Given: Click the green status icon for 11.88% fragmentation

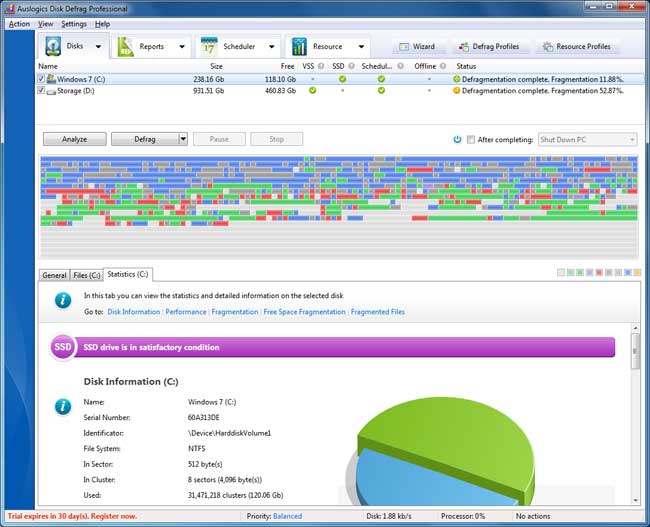Looking at the screenshot, I should coord(456,79).
